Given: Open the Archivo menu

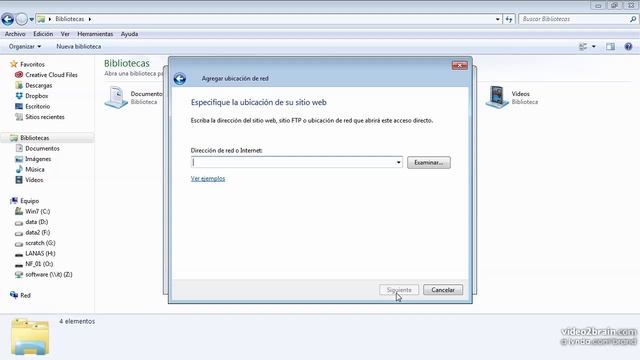Looking at the screenshot, I should 15,34.
